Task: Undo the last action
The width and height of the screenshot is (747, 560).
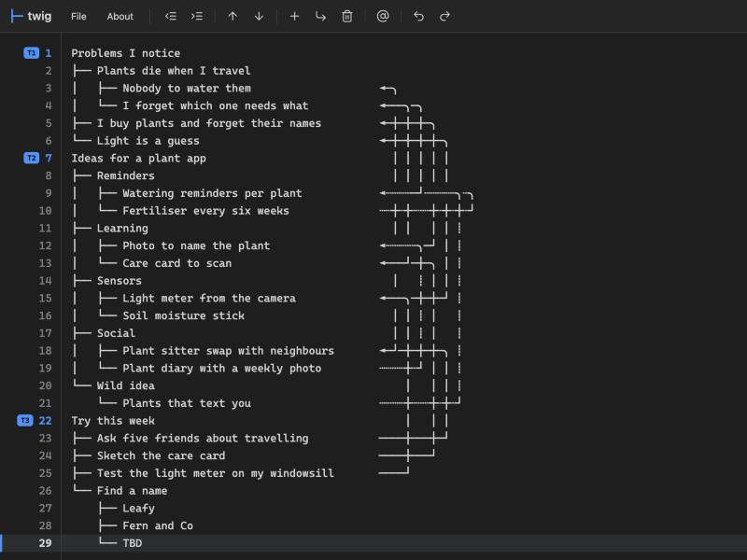Action: [418, 16]
